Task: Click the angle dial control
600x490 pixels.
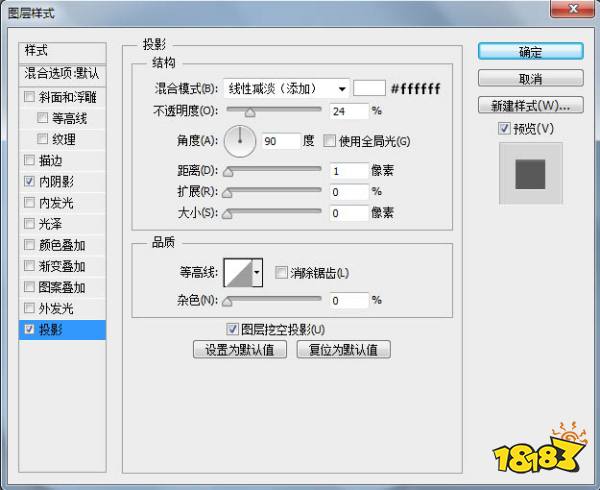Action: [x=240, y=142]
